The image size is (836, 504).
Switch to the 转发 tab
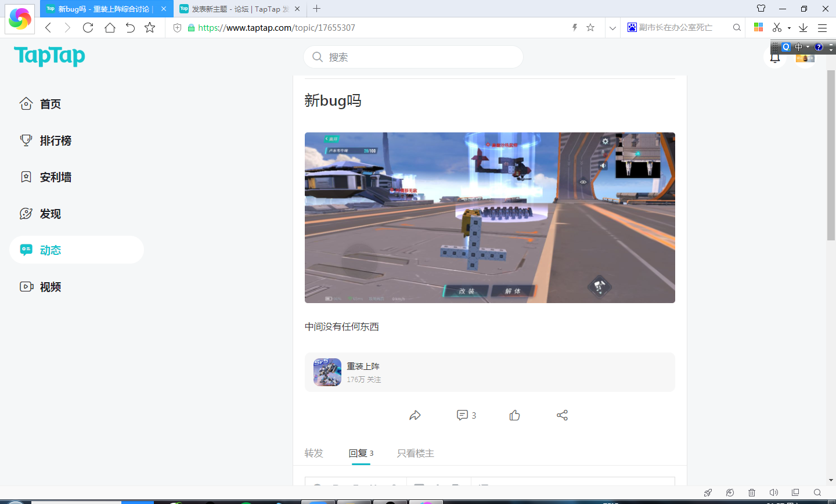[x=314, y=453]
